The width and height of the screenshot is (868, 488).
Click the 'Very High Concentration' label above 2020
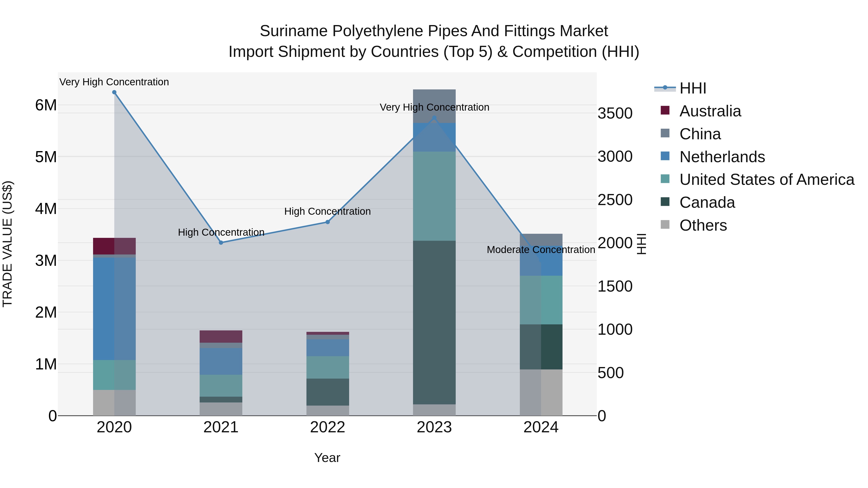[114, 82]
